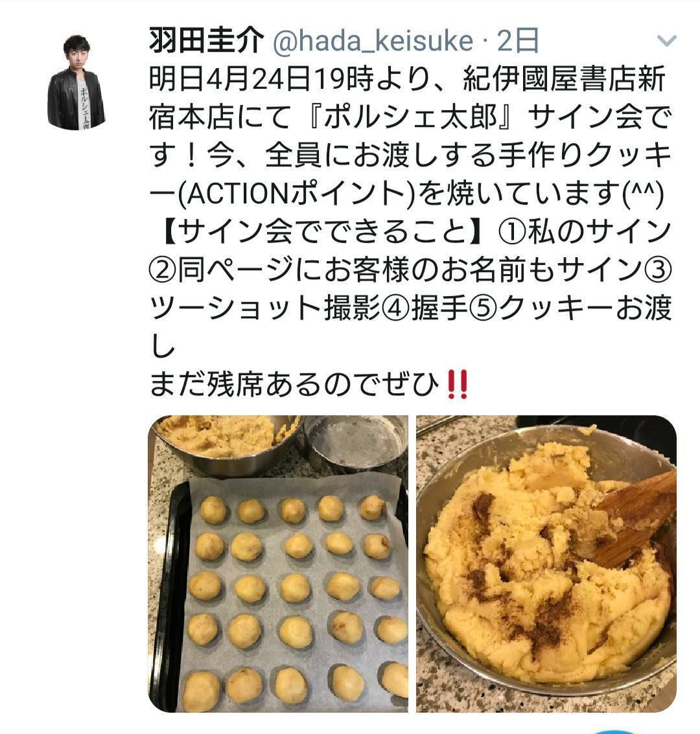Image resolution: width=700 pixels, height=734 pixels.
Task: Open the @hada_keisuke handle link
Action: pos(373,41)
